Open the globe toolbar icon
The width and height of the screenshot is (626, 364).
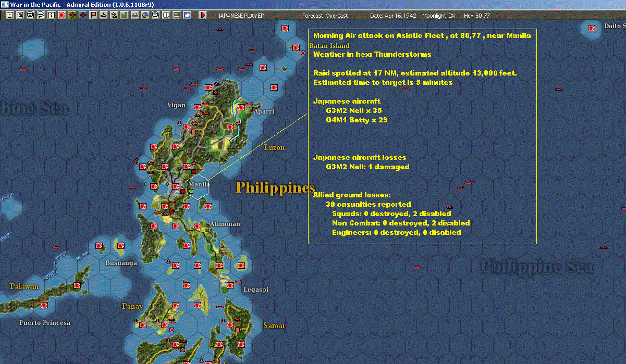click(145, 15)
